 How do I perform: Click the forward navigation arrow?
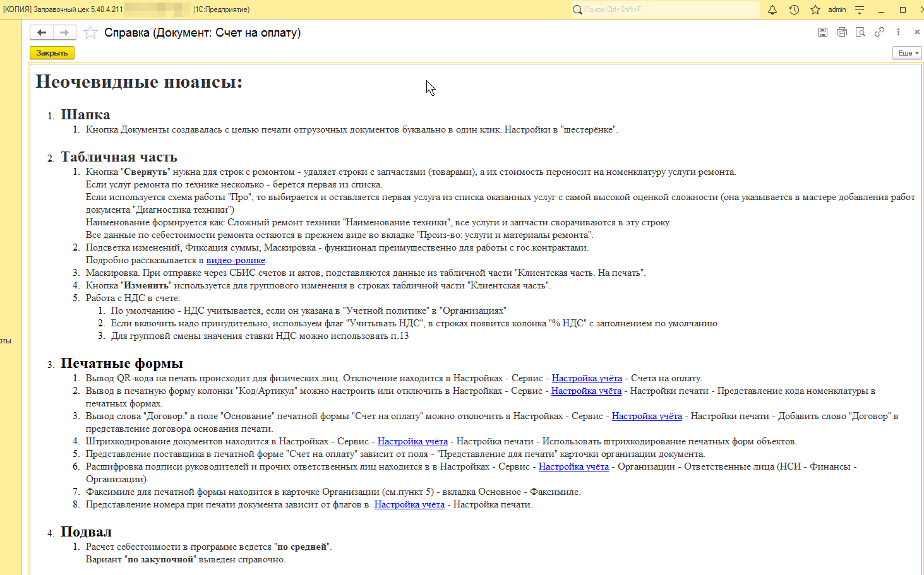(64, 33)
